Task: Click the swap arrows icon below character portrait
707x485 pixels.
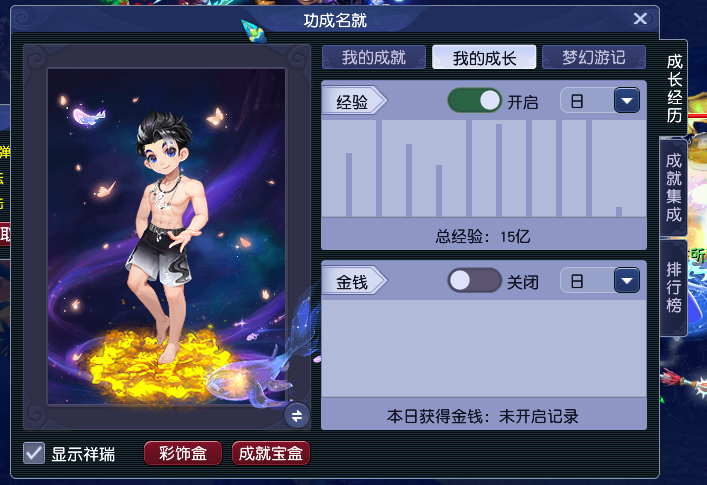Action: pyautogui.click(x=297, y=416)
